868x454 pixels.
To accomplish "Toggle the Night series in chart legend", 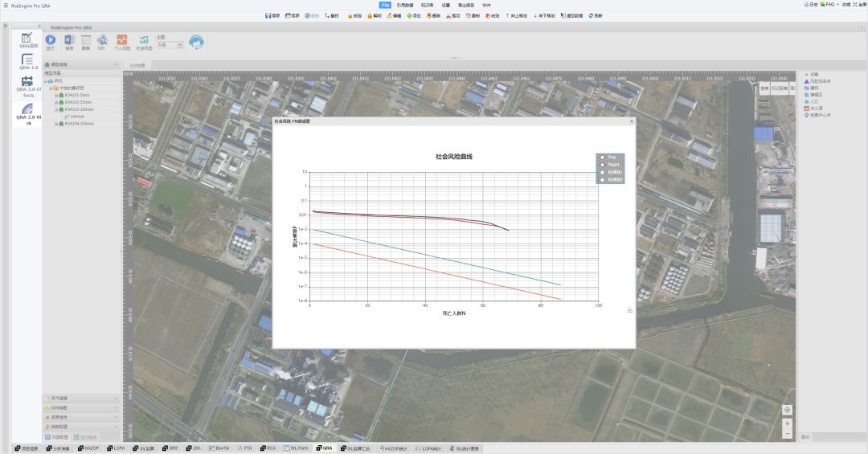I will pyautogui.click(x=608, y=164).
